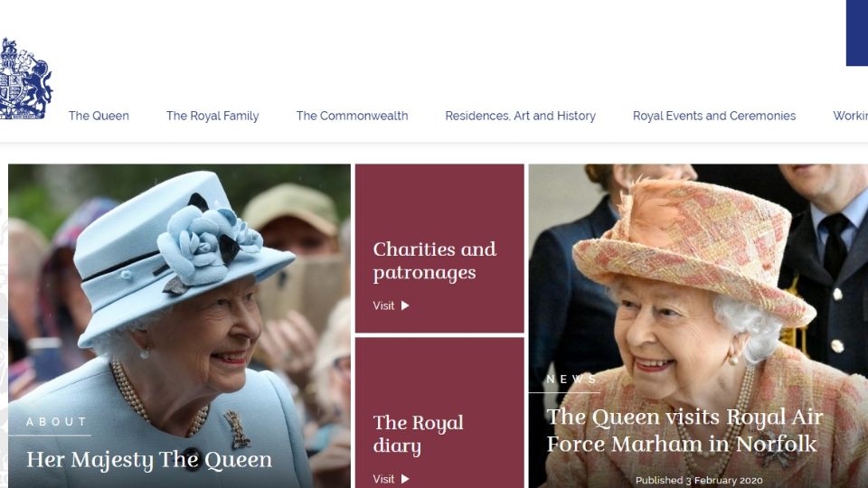Click Visit under The Royal diary
This screenshot has width=868, height=488.
click(x=383, y=479)
